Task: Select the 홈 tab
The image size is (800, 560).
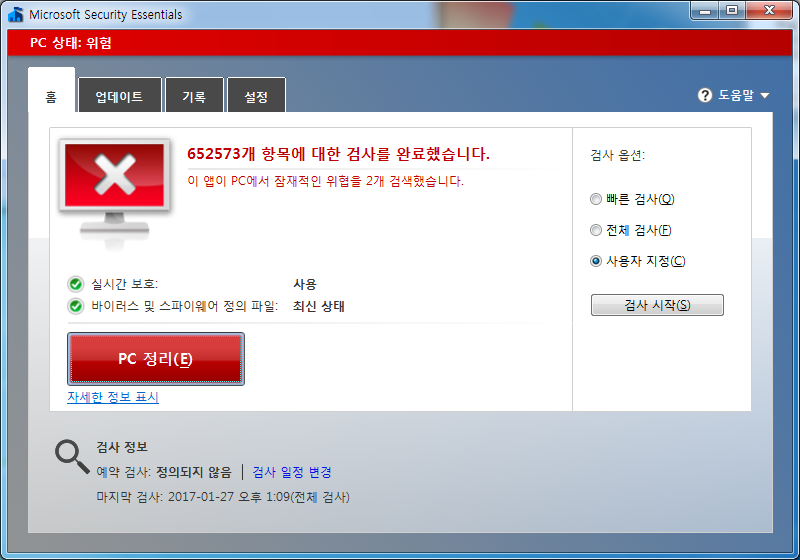Action: click(51, 97)
